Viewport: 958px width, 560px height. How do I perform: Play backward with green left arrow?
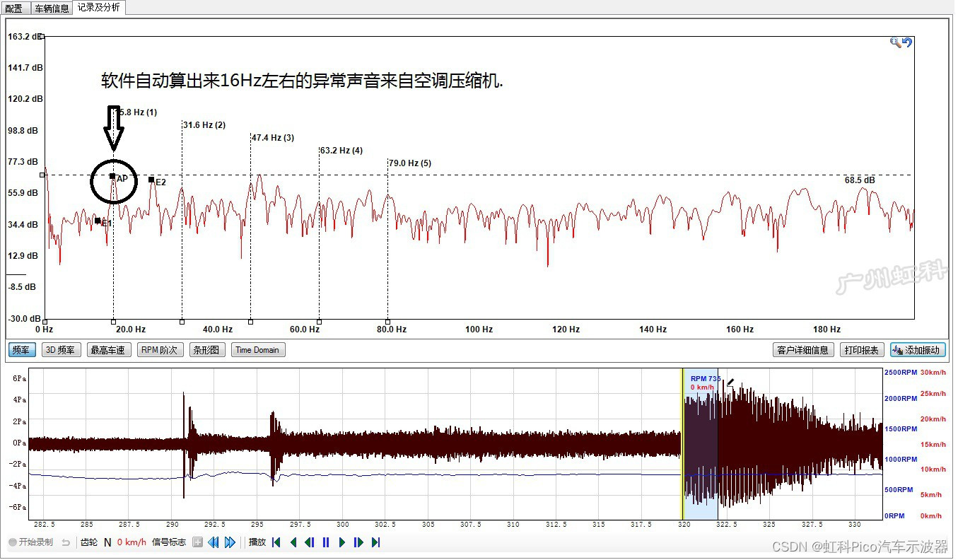pos(293,542)
